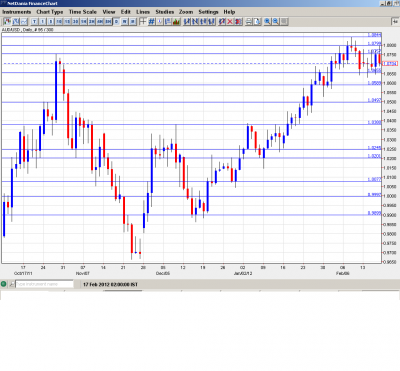Zoom in with magnifier plus icon
Viewport: 400px width, 371px height.
tap(267, 22)
